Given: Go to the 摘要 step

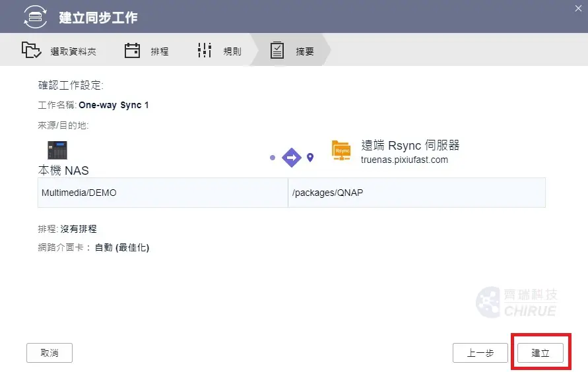Looking at the screenshot, I should (x=292, y=50).
